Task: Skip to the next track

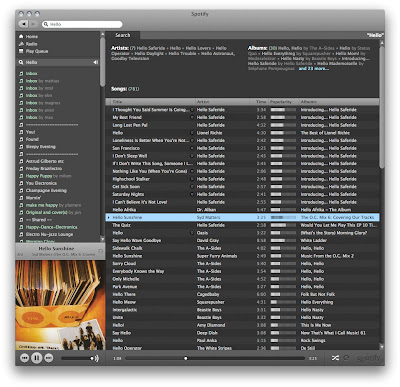Action: (49, 358)
